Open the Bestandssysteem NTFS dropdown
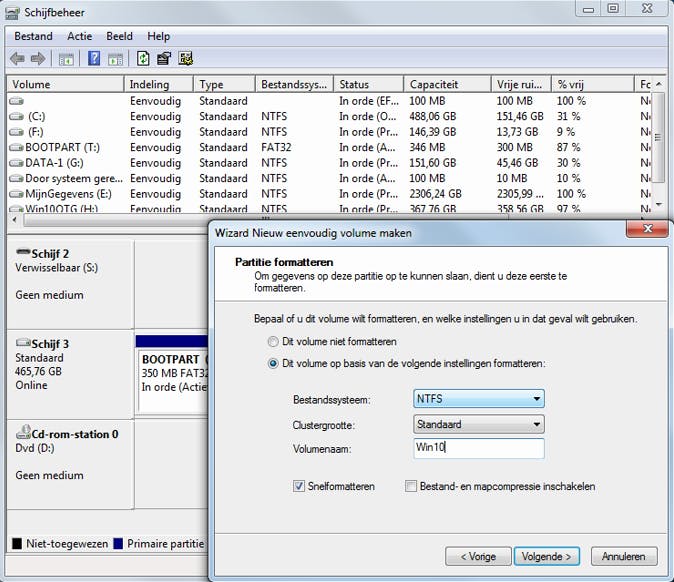Screen dimensions: 674x582 (x=478, y=398)
